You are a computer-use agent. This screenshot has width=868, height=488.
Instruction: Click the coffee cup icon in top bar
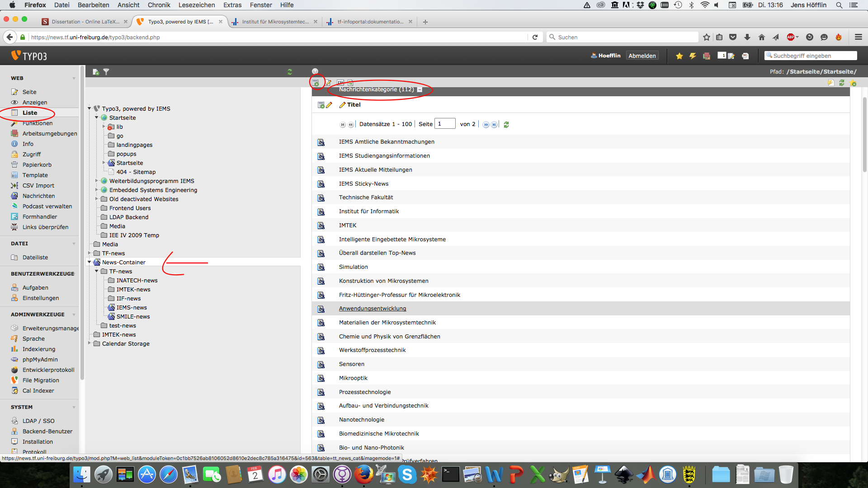tap(745, 56)
